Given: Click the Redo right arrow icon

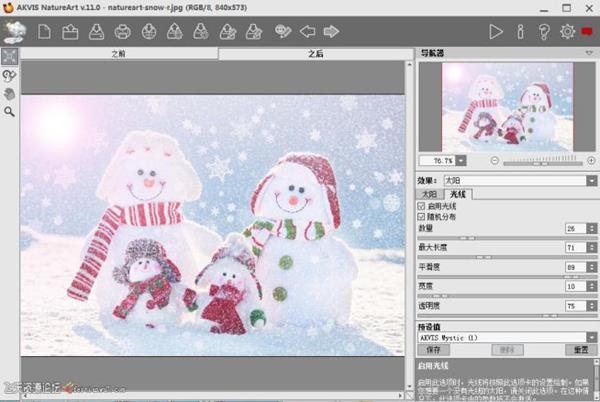Looking at the screenshot, I should coord(332,32).
